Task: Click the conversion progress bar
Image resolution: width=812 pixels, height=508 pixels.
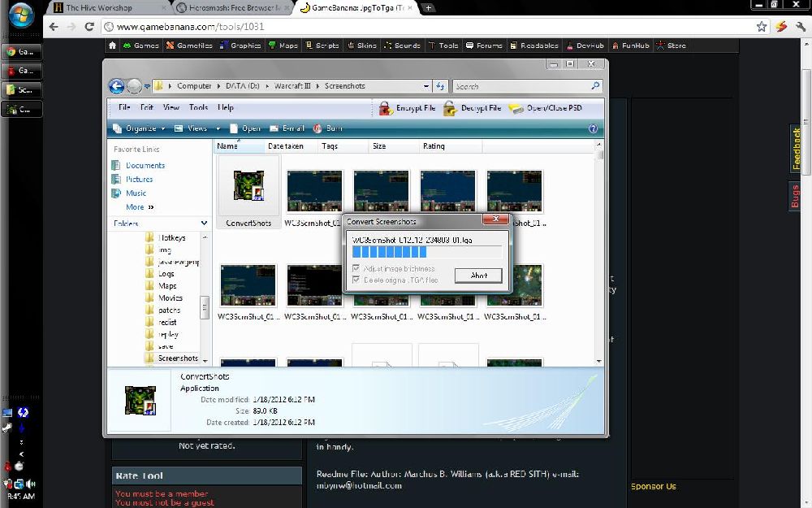Action: click(427, 252)
